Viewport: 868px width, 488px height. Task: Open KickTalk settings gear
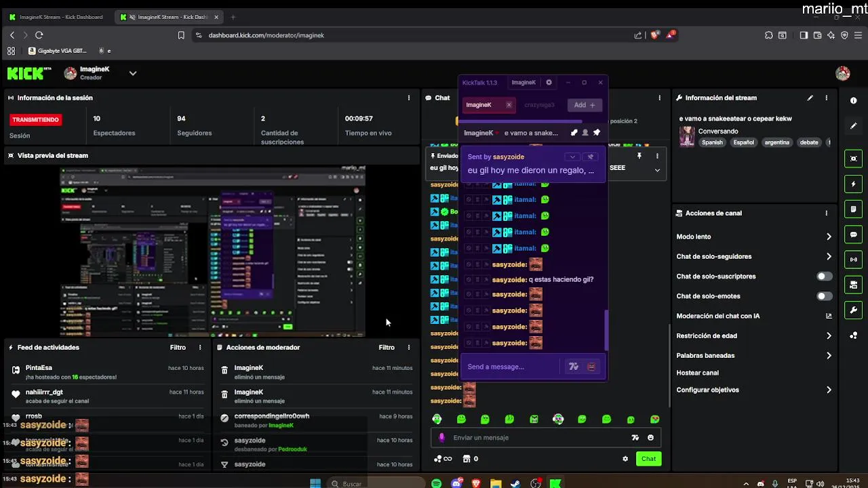549,83
